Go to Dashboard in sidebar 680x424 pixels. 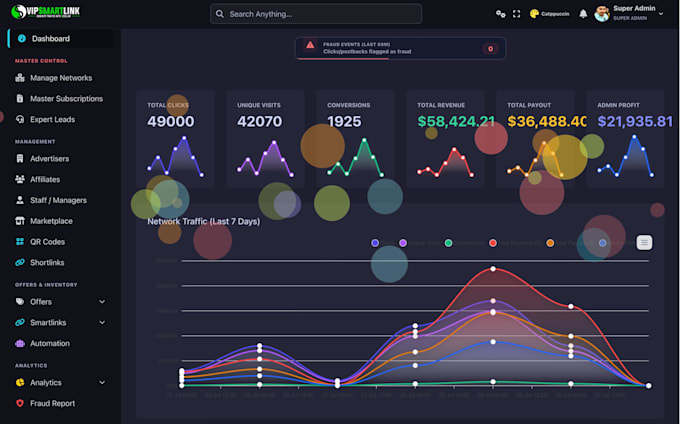[x=61, y=39]
